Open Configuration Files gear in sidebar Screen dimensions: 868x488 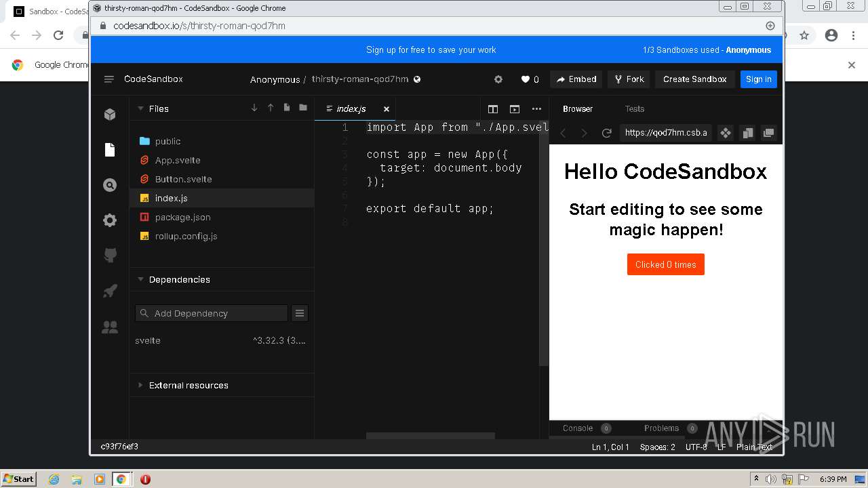110,220
